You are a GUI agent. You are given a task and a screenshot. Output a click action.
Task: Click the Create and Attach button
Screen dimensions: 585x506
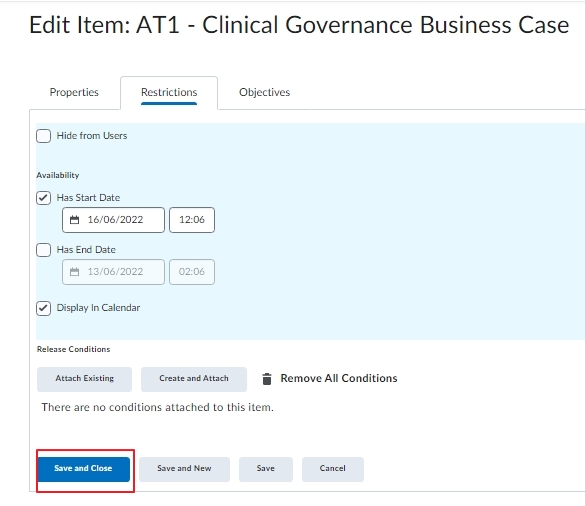coord(194,379)
